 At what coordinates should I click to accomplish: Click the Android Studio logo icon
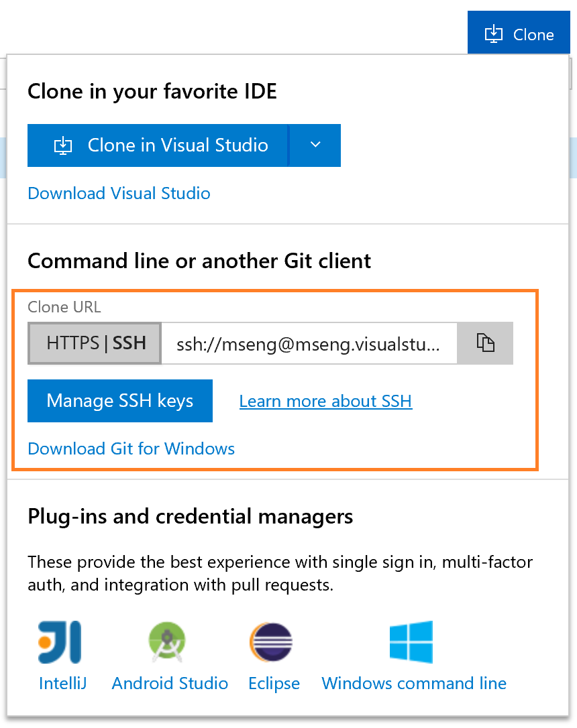click(167, 642)
